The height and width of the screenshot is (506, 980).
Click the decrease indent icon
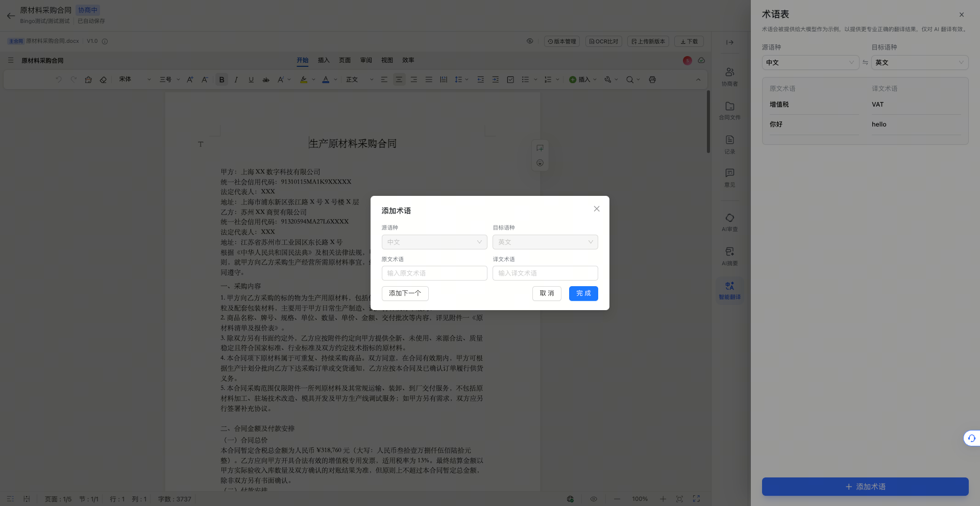(x=481, y=80)
